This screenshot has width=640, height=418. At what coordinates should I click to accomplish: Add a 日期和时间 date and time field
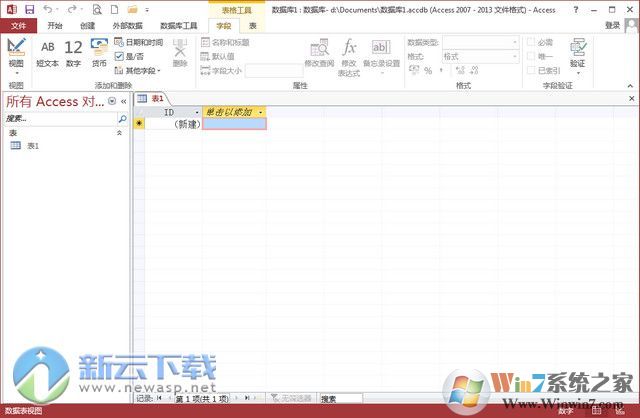(139, 42)
